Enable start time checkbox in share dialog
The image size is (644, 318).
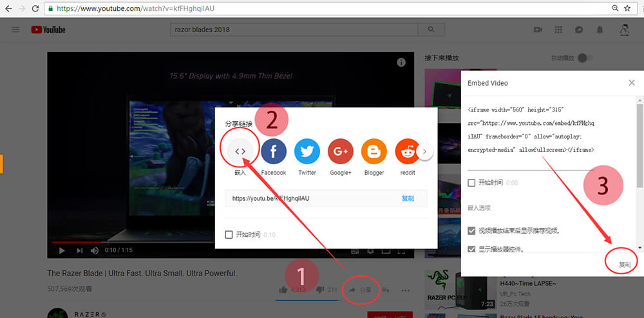click(229, 235)
